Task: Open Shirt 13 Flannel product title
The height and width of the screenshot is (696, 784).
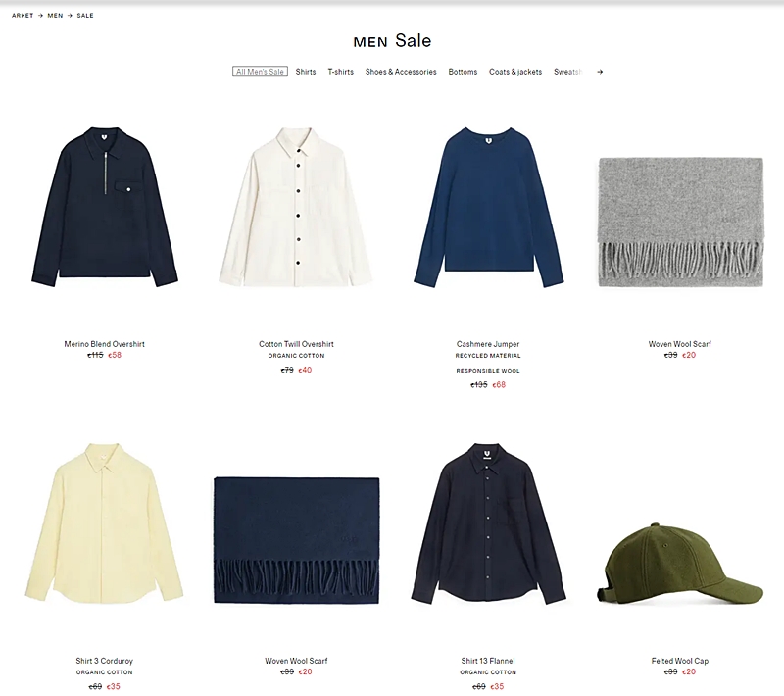Action: coord(488,661)
